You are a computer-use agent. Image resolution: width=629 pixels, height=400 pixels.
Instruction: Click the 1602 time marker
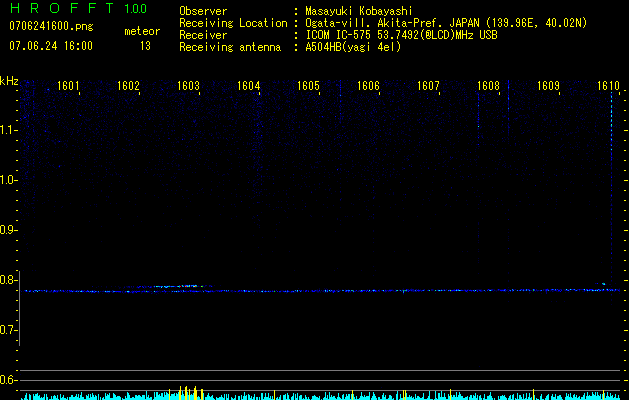pos(128,86)
